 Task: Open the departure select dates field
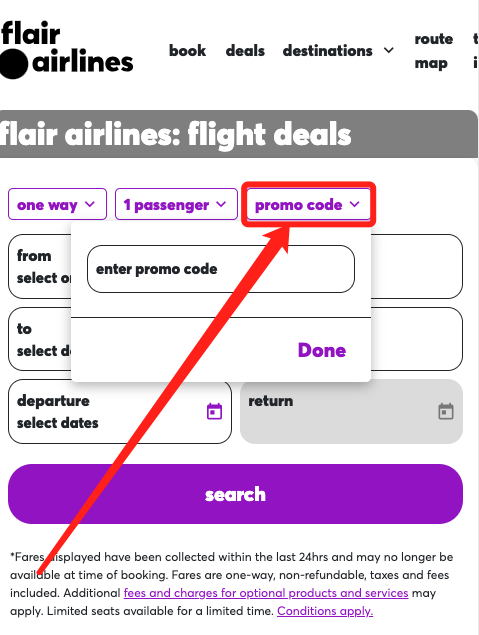pyautogui.click(x=120, y=411)
